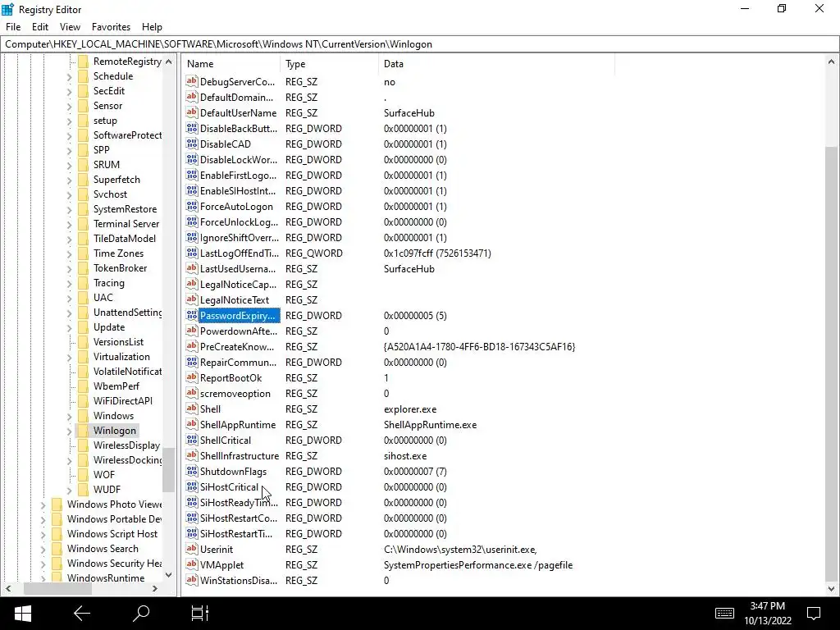Open taskbar Search magnifier

[x=140, y=614]
